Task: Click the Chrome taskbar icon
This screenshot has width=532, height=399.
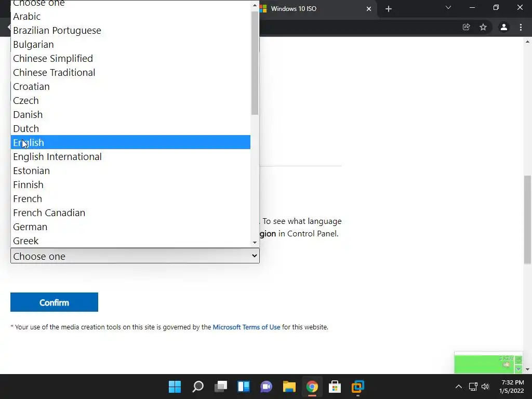Action: coord(312,387)
